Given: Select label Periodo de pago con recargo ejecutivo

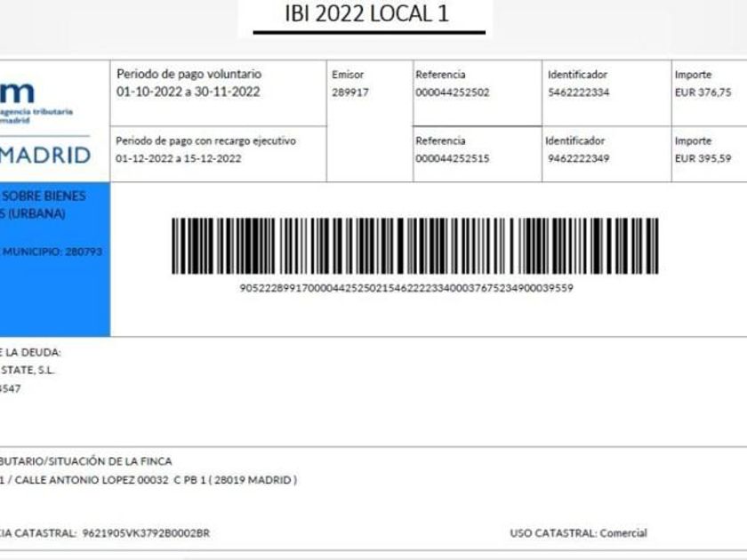Looking at the screenshot, I should (x=205, y=141).
